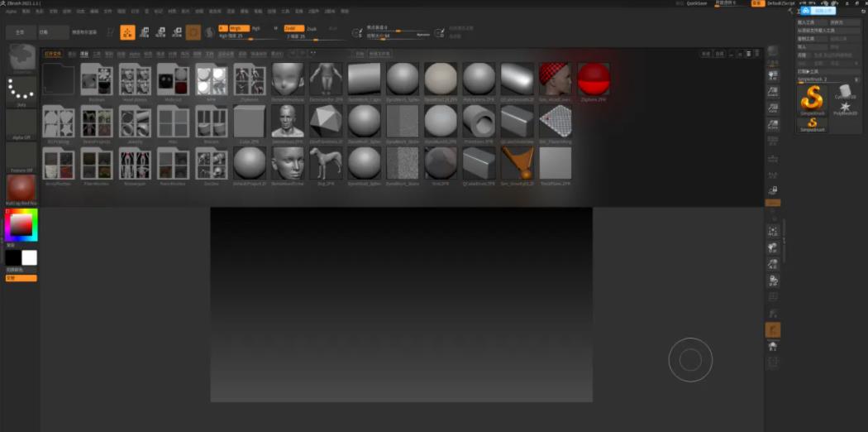Open the Texture Off selector

point(21,157)
